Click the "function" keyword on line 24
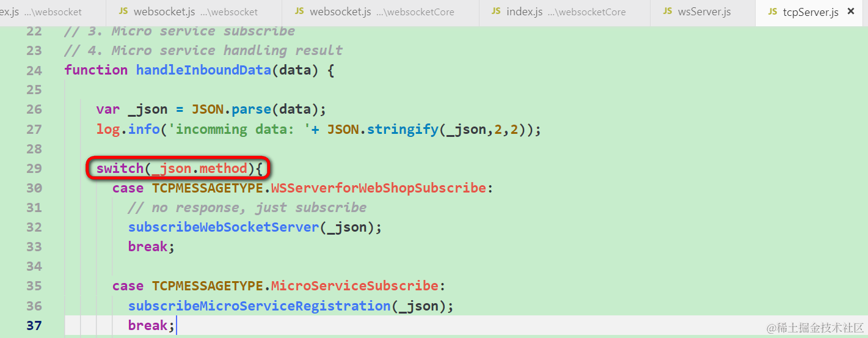 pyautogui.click(x=96, y=70)
